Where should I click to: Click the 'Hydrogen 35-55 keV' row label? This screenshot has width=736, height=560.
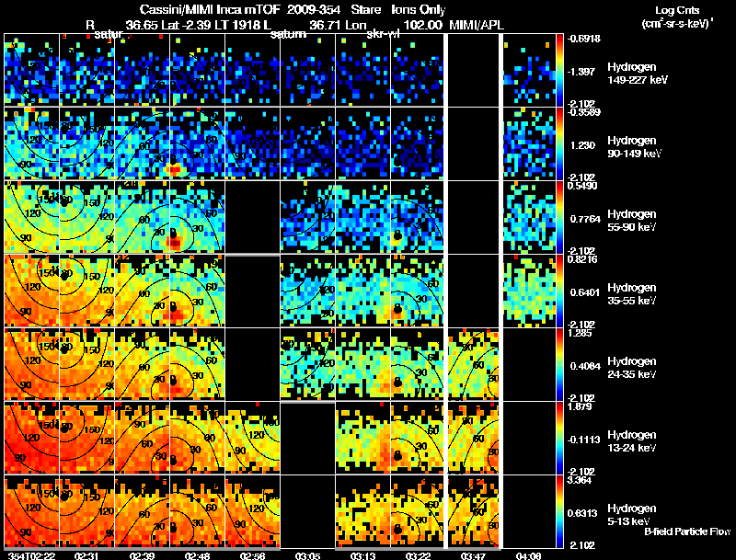pyautogui.click(x=632, y=294)
